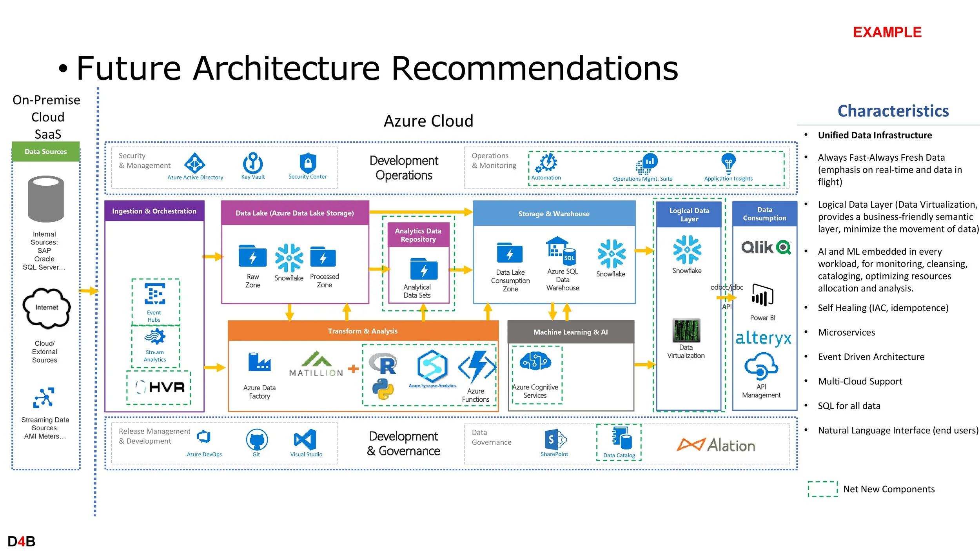
Task: Click the green Data Sources label
Action: (x=46, y=151)
